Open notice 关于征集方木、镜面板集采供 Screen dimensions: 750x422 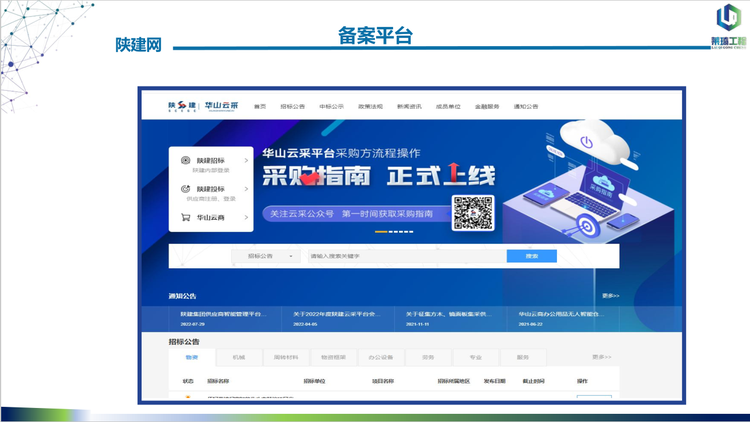click(449, 314)
